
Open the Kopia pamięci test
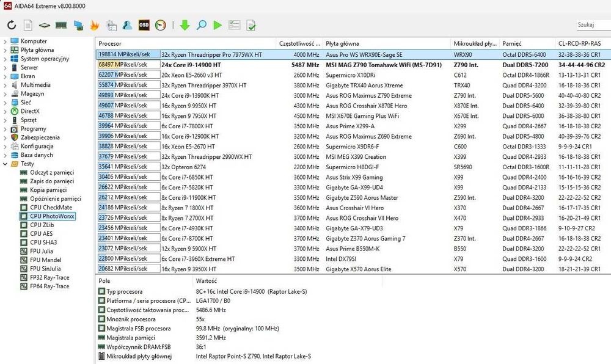point(48,190)
